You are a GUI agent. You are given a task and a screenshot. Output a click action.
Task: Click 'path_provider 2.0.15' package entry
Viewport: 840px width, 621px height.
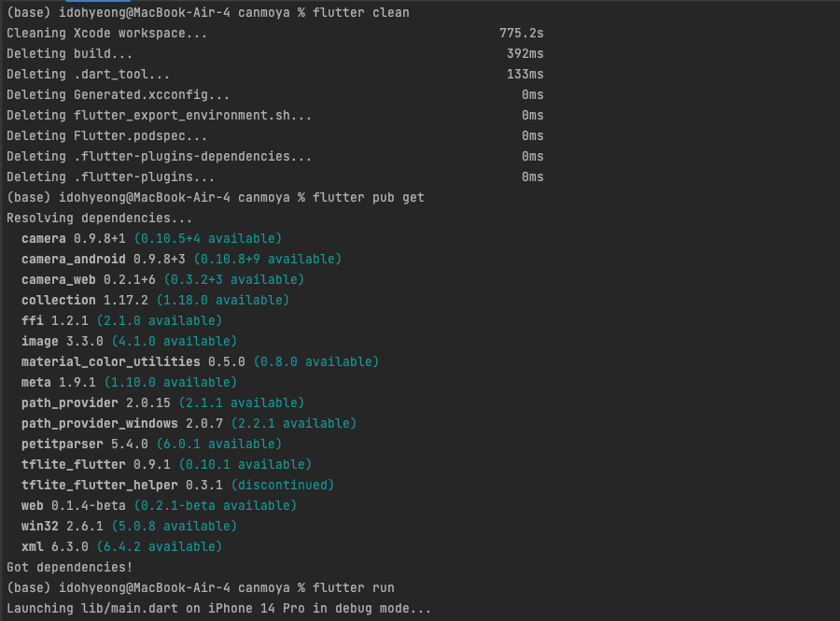[96, 402]
